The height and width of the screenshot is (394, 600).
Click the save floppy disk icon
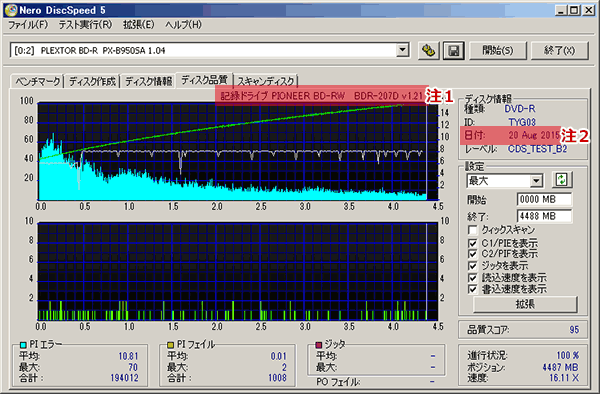[x=454, y=50]
